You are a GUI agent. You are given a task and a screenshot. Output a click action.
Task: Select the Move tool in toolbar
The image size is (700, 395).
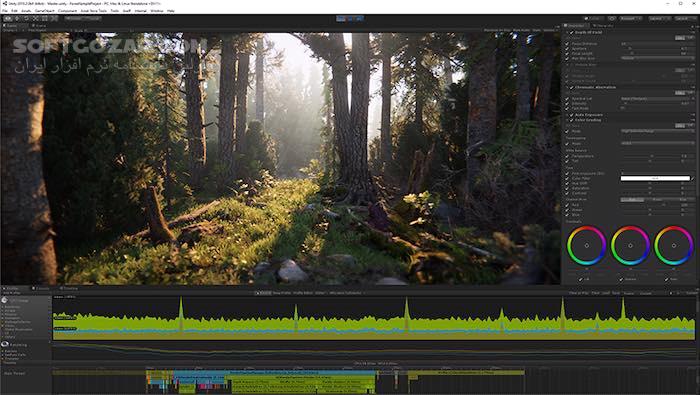(x=17, y=19)
